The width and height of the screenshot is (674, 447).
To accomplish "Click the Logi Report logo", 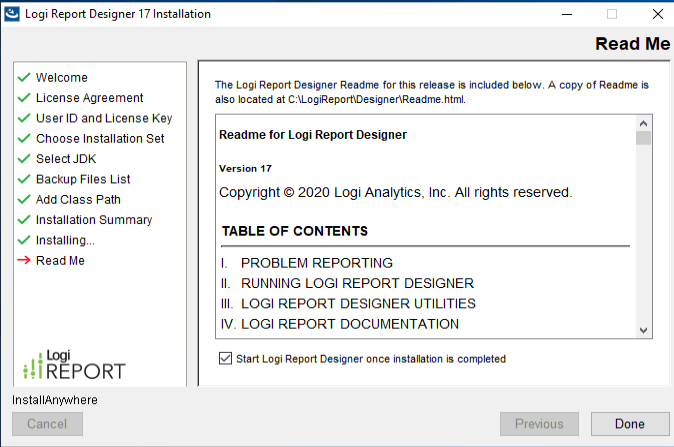I will coord(74,364).
